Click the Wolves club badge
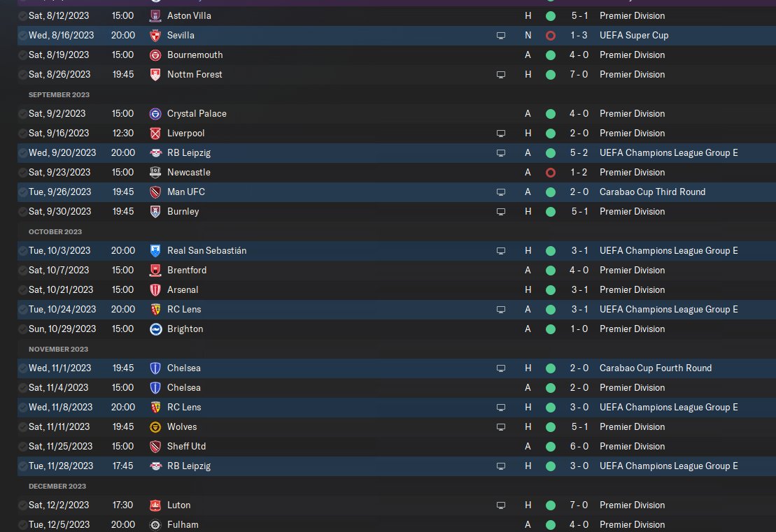Viewport: 776px width, 532px height. pyautogui.click(x=155, y=426)
